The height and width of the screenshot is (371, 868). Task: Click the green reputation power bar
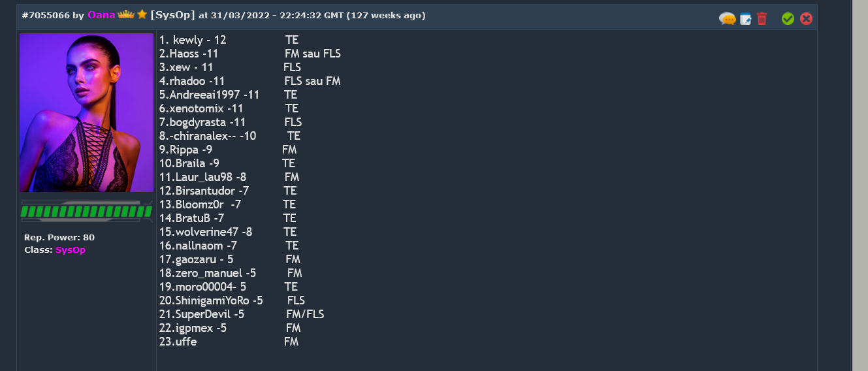[x=86, y=211]
